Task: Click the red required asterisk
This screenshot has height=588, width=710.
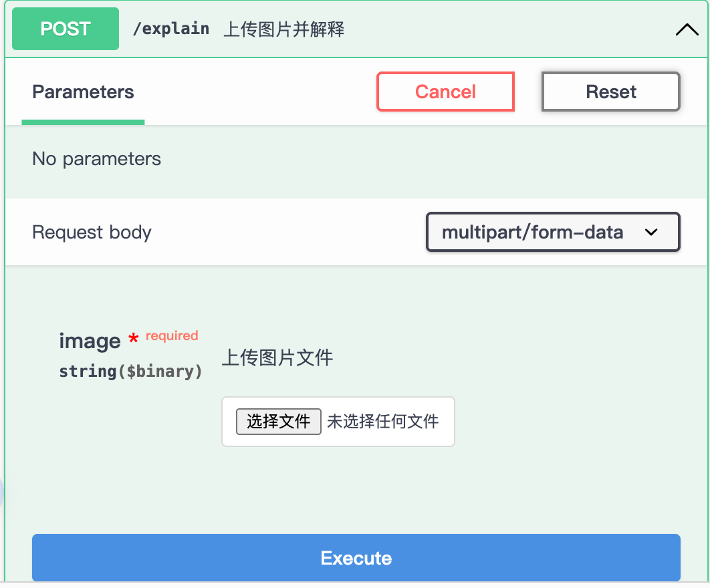Action: point(133,339)
